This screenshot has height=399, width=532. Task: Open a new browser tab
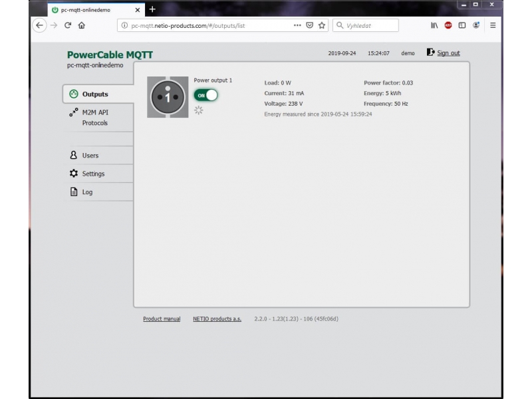pos(152,9)
